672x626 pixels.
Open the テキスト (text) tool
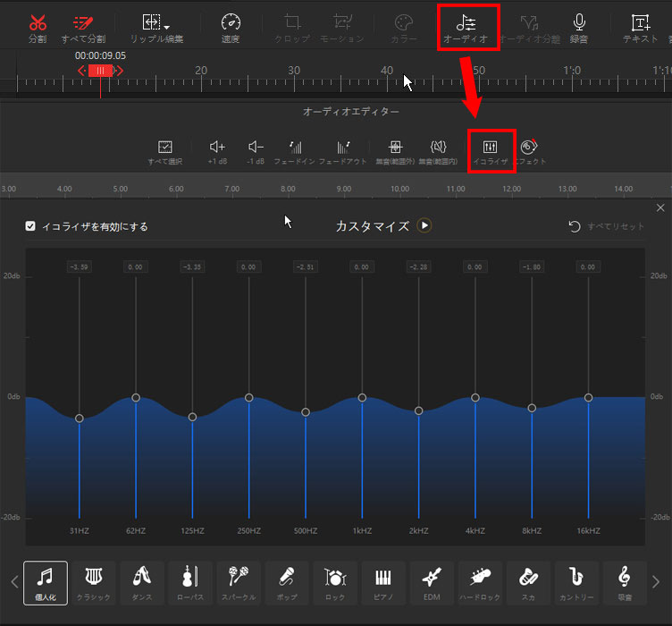point(640,28)
